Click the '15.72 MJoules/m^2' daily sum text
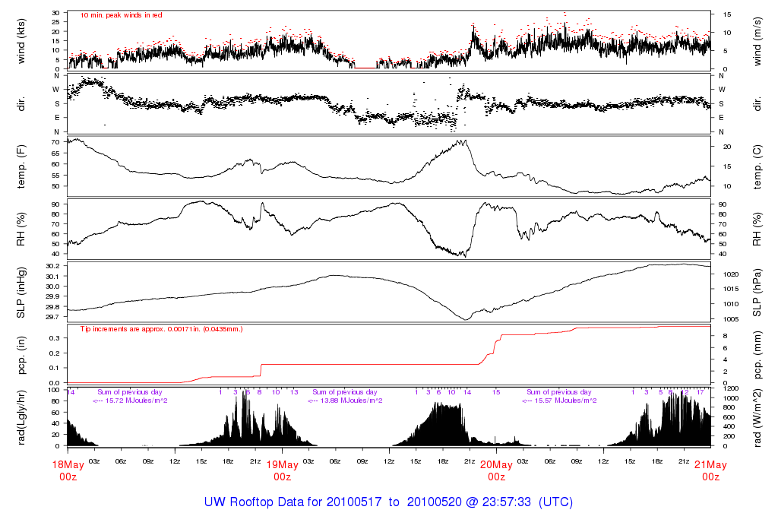The height and width of the screenshot is (532, 778). coord(137,401)
